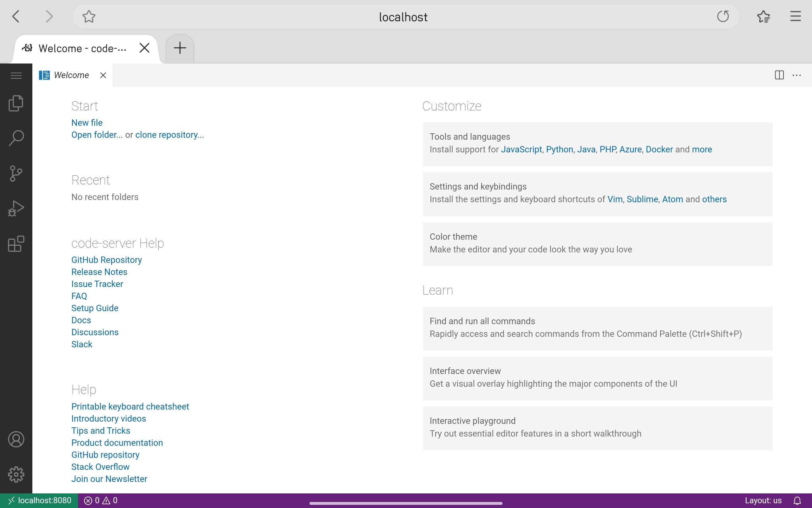Click the browser forward arrow

pos(49,16)
